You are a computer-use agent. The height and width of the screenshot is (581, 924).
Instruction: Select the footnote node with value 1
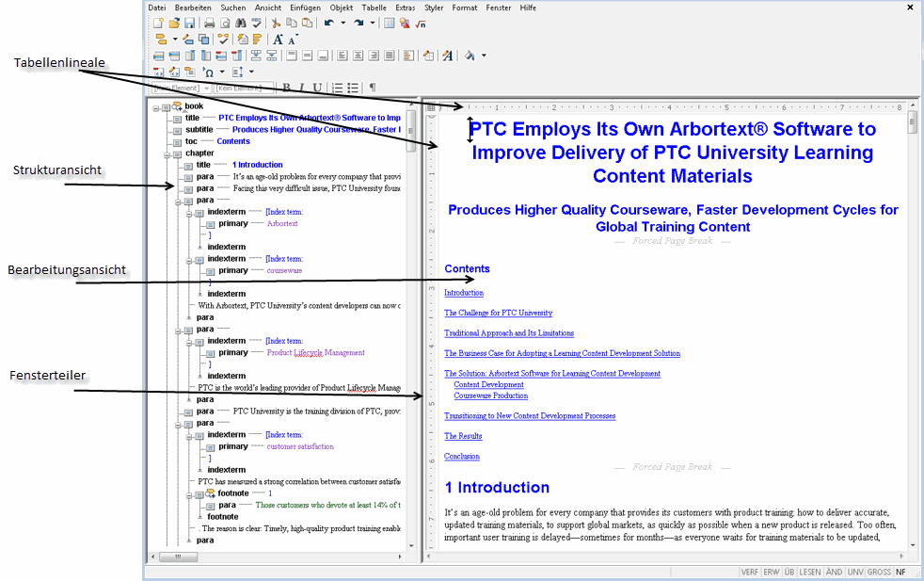point(233,493)
